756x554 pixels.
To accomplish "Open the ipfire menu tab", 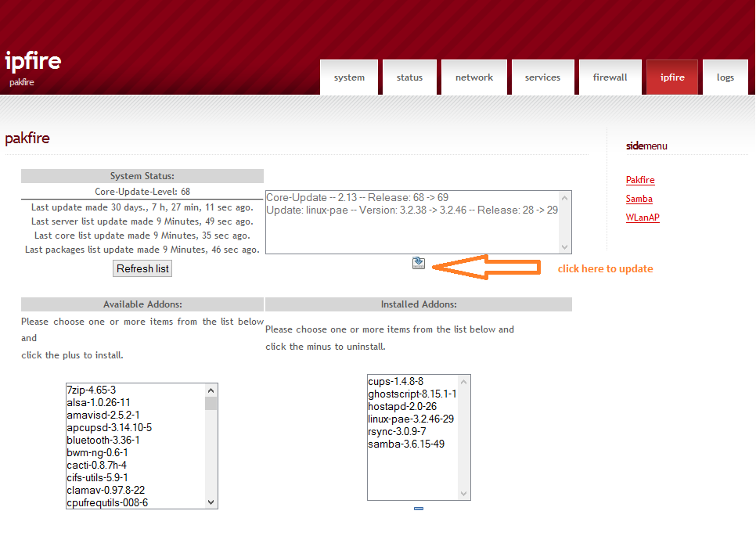I will pos(672,77).
